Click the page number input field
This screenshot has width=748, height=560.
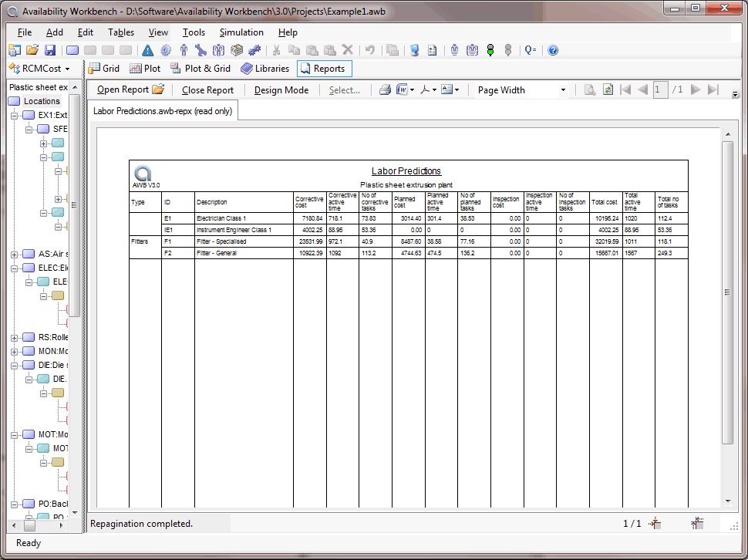[660, 89]
